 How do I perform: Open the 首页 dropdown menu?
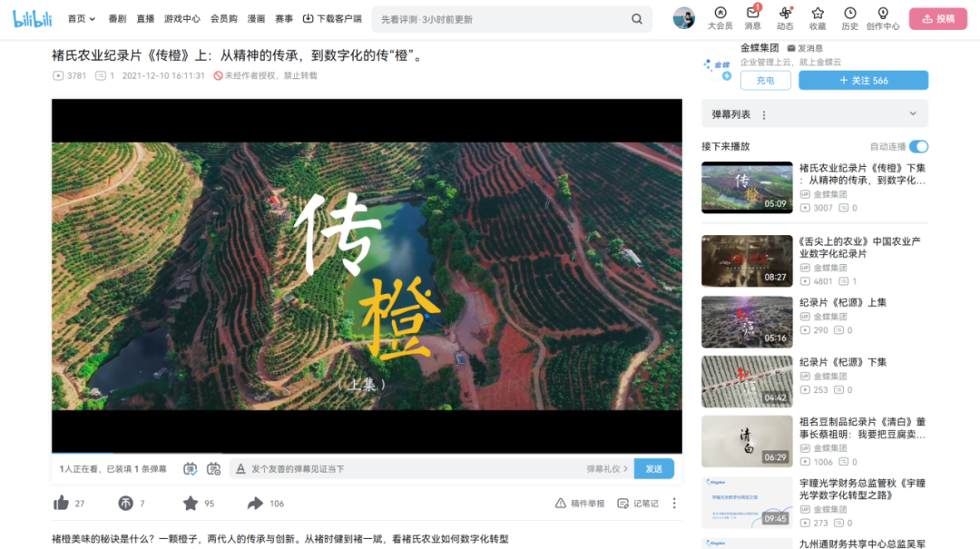82,19
